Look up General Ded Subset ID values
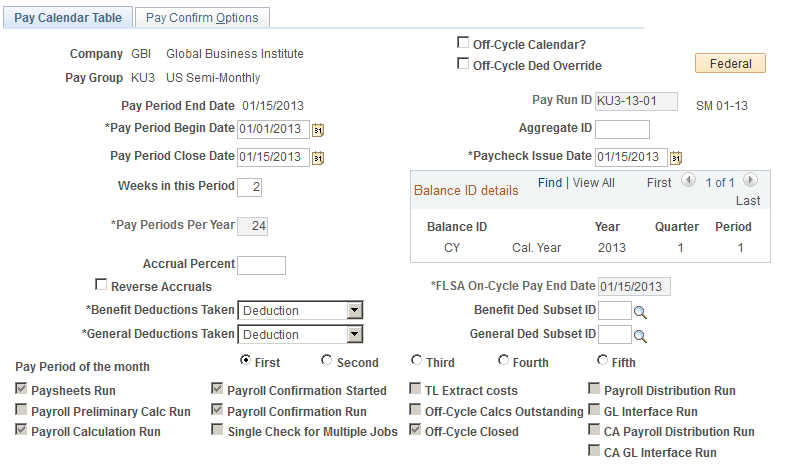The width and height of the screenshot is (791, 467). [x=640, y=336]
